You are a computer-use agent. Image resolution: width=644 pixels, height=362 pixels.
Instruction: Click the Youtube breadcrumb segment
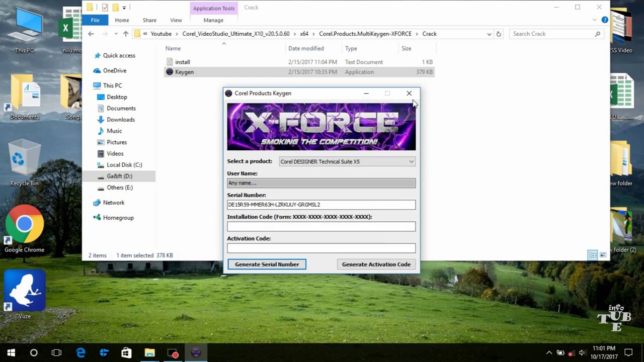coord(161,34)
